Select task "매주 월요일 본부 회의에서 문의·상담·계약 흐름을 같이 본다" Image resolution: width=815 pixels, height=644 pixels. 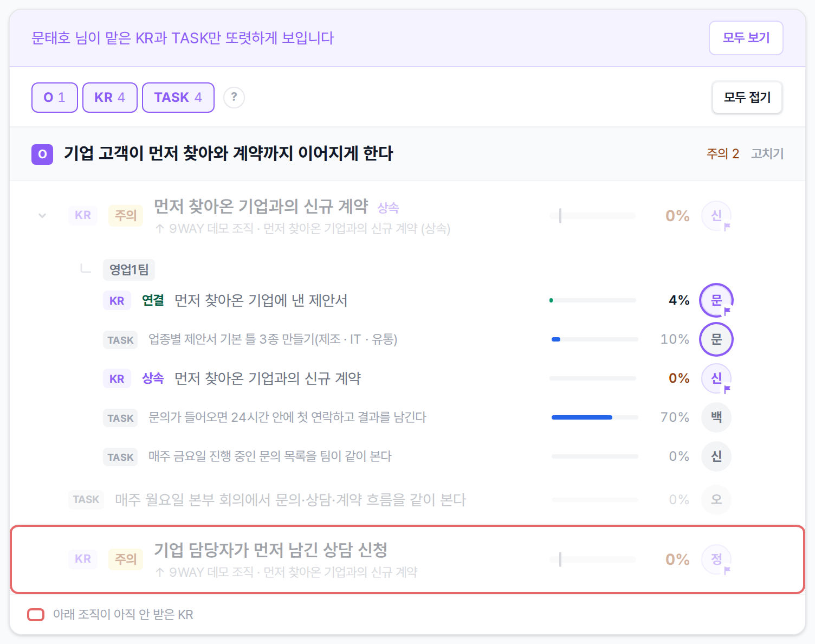pyautogui.click(x=290, y=500)
